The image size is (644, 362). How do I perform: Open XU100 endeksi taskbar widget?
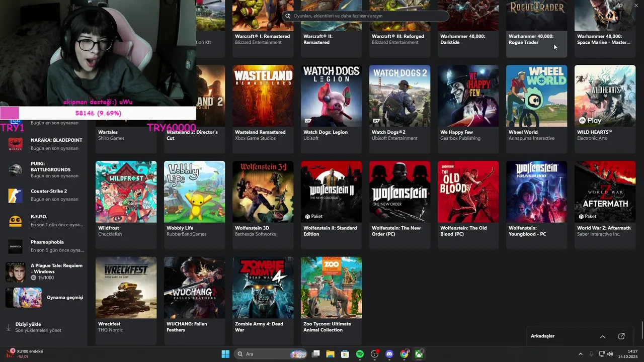point(24,354)
